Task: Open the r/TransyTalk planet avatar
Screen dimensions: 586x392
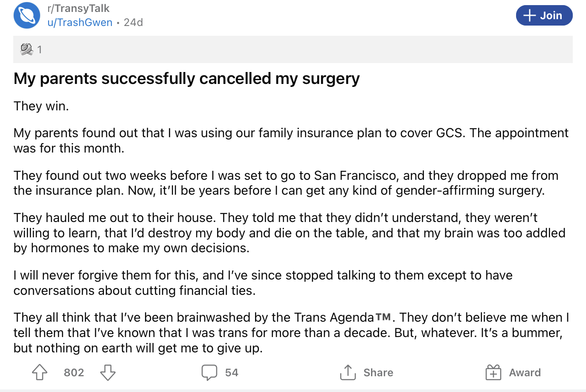Action: click(x=27, y=15)
